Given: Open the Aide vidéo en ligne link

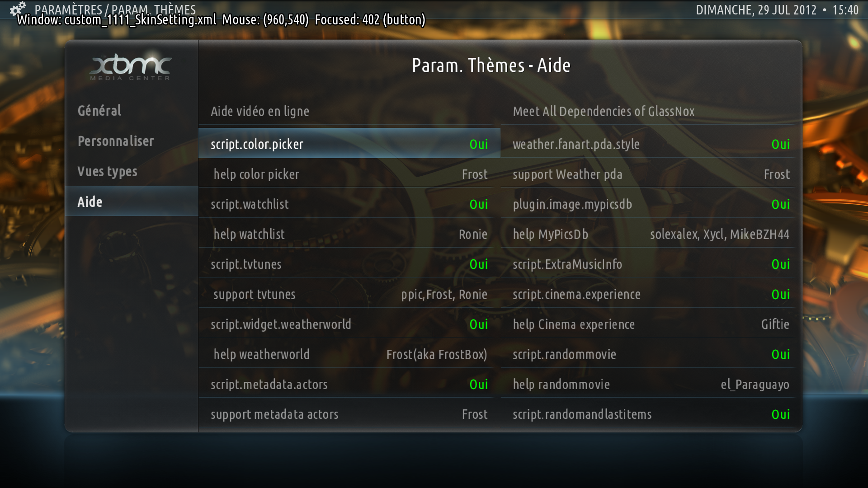Looking at the screenshot, I should coord(349,111).
